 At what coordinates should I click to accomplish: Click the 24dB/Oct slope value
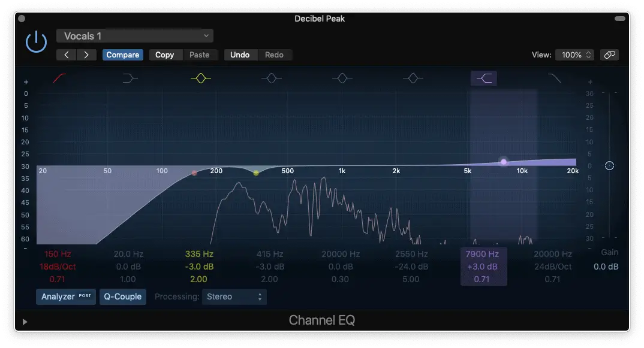click(553, 267)
